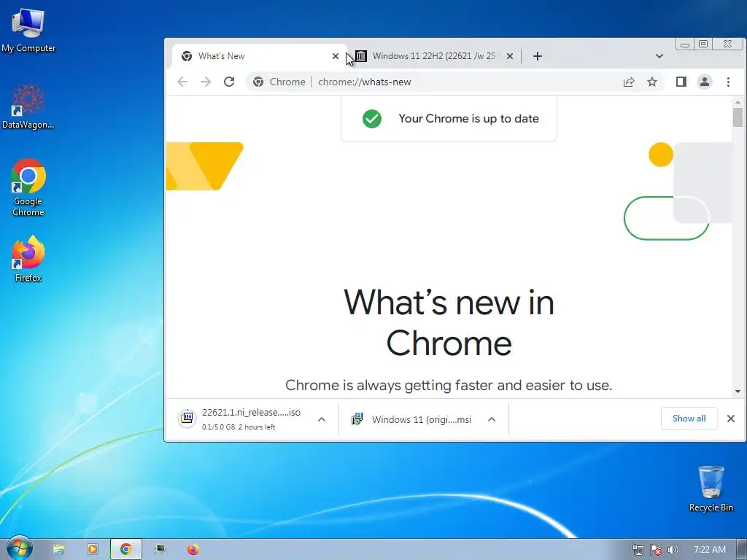
Task: Click the scrollbar down arrow
Action: pyautogui.click(x=738, y=392)
